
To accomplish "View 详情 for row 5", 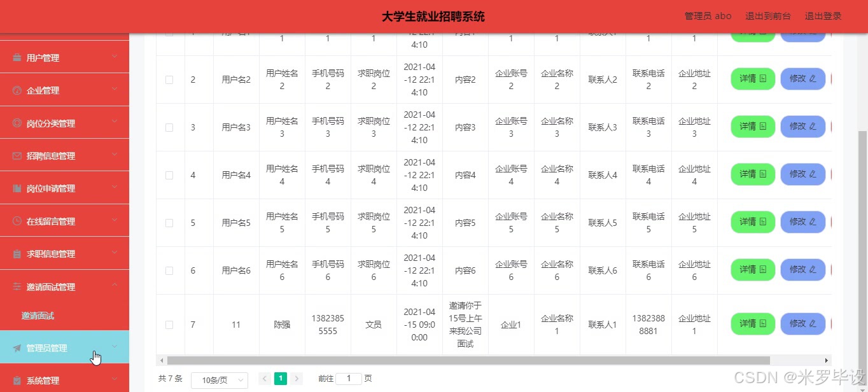I will [x=753, y=222].
